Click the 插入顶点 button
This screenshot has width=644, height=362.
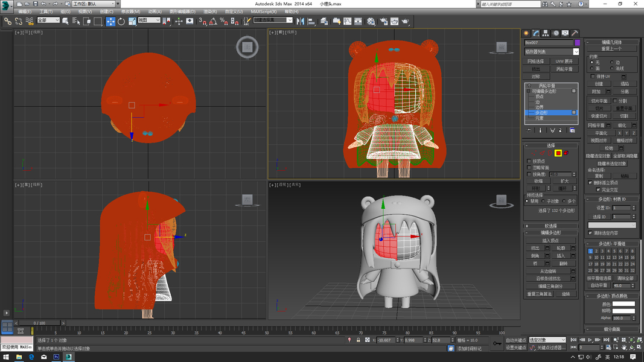pos(551,241)
